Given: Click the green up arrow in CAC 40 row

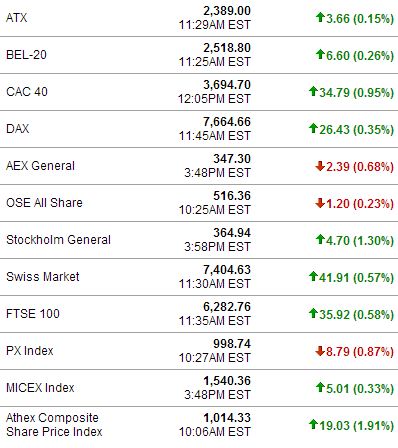Looking at the screenshot, I should 313,91.
